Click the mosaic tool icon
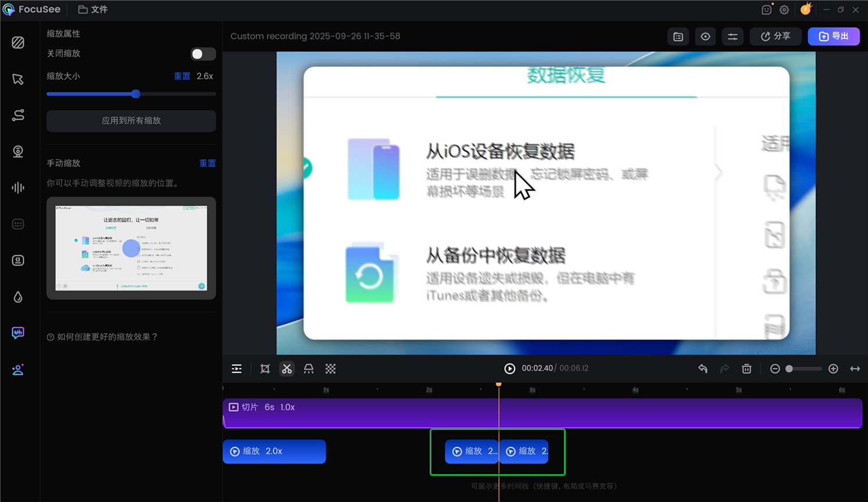 [x=331, y=369]
